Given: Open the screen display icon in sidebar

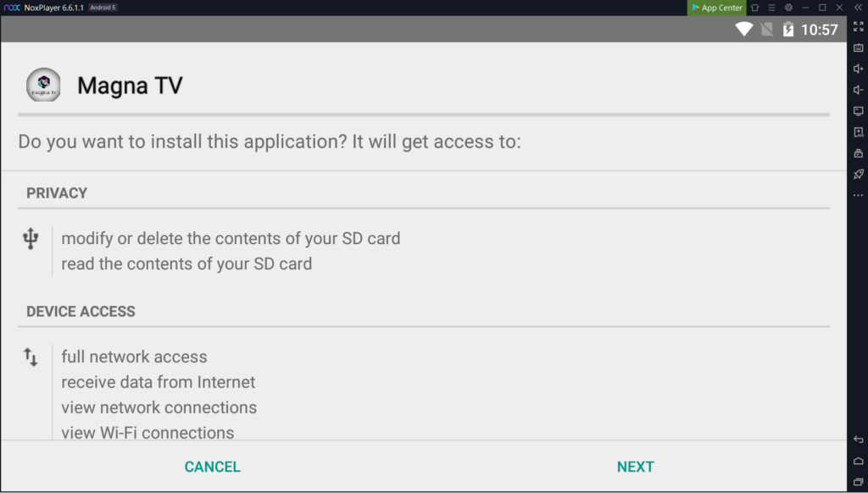Looking at the screenshot, I should [x=858, y=111].
